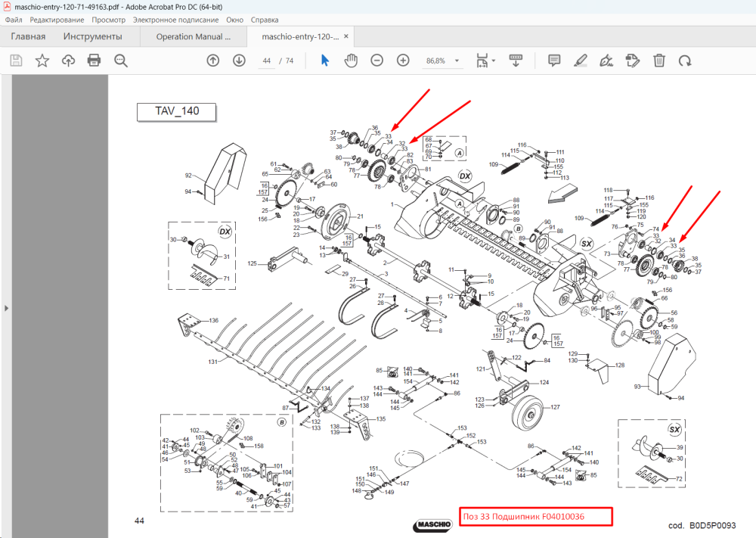
Task: Click the upload to cloud icon
Action: pos(69,61)
